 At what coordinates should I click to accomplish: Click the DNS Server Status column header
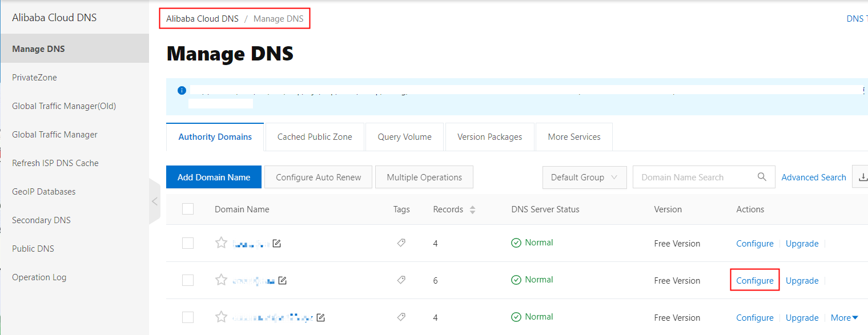click(545, 209)
